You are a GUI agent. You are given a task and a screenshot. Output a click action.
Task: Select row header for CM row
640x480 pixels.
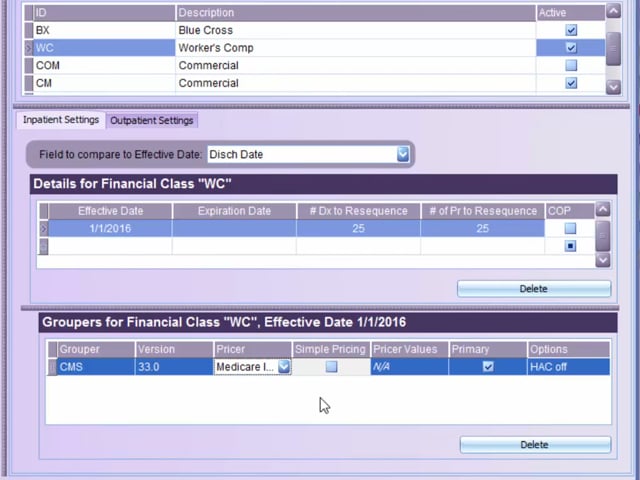(29, 83)
